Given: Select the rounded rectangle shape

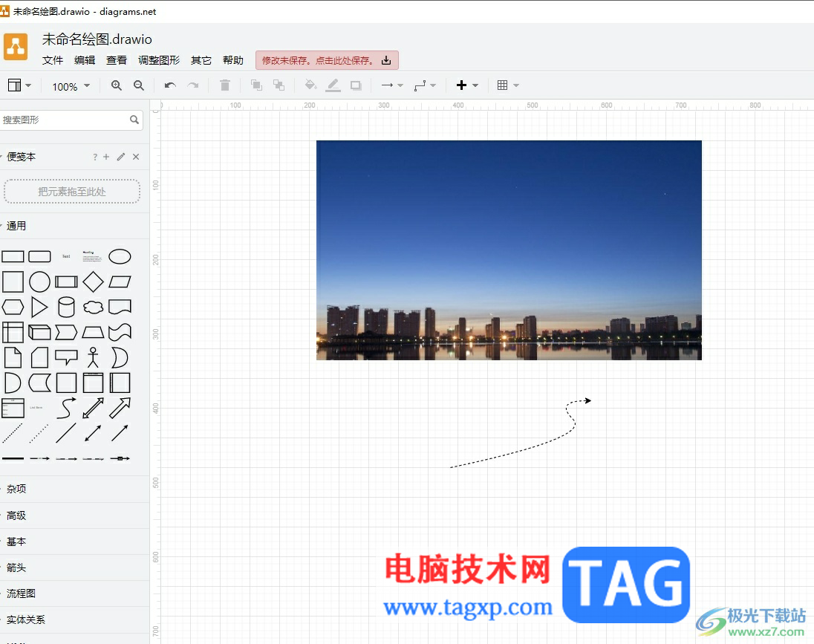Looking at the screenshot, I should (x=39, y=256).
